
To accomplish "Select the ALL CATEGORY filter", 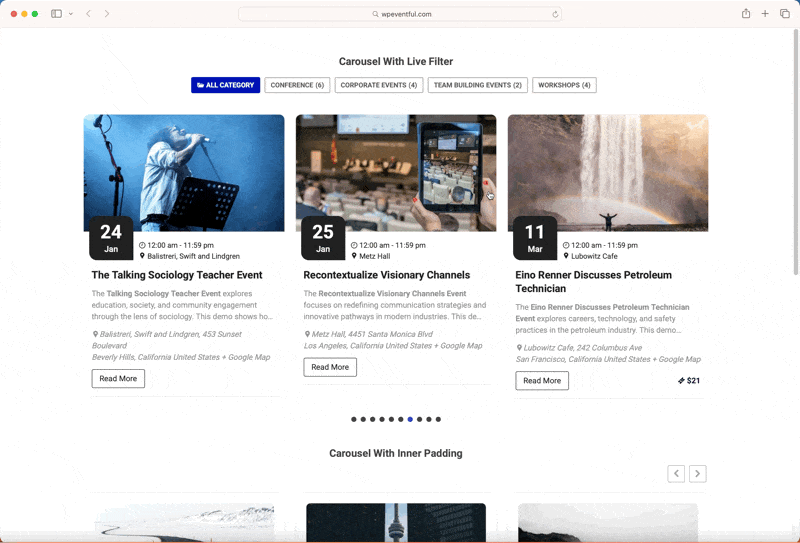I will pyautogui.click(x=226, y=85).
